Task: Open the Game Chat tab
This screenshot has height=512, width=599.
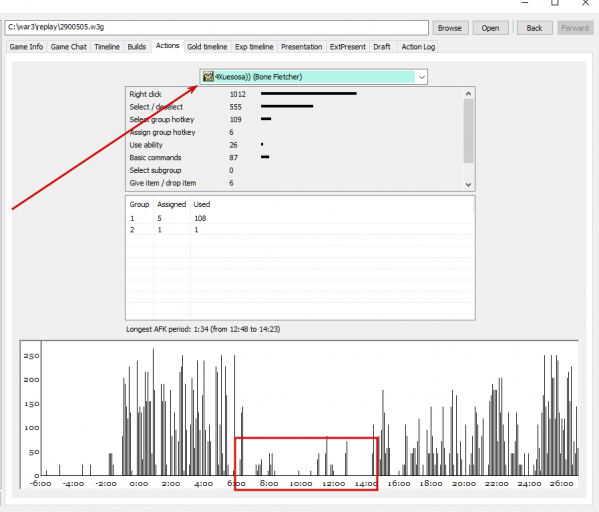Action: pos(69,47)
